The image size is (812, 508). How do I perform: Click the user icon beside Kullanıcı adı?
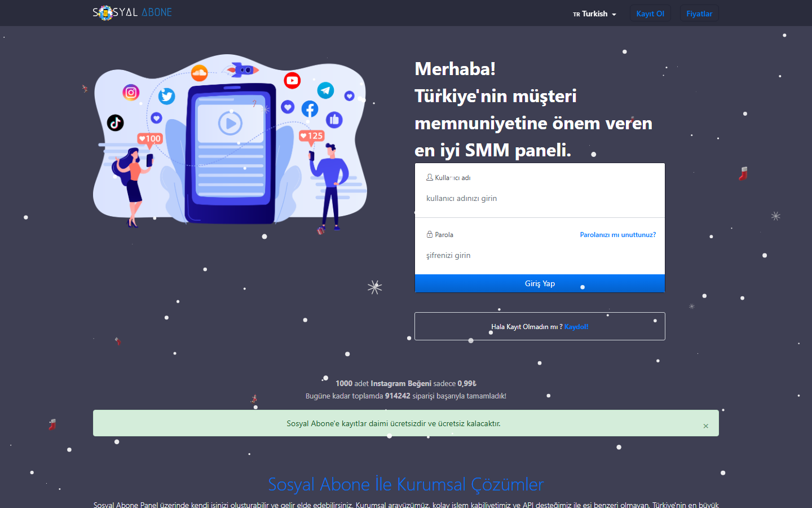(429, 177)
